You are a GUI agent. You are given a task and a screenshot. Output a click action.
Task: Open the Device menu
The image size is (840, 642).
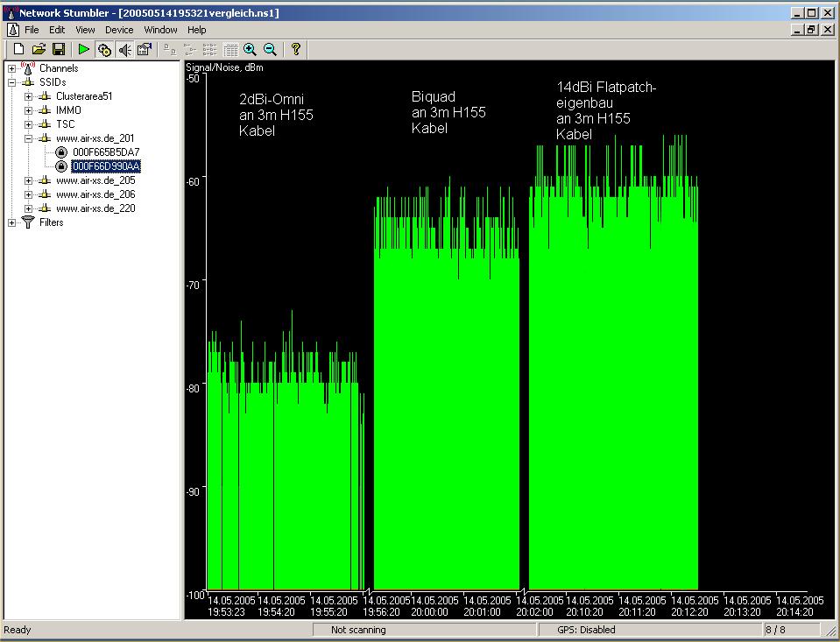(x=119, y=30)
